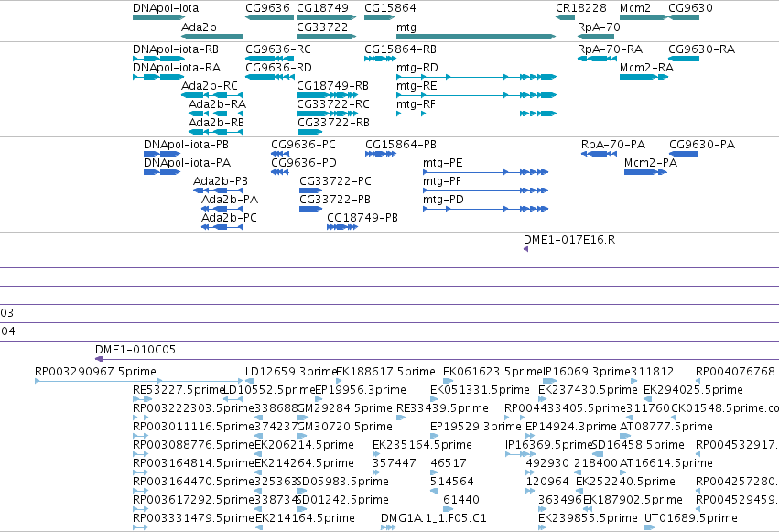779x532 pixels.
Task: Click the mtg-RE transcript label
Action: (x=417, y=86)
